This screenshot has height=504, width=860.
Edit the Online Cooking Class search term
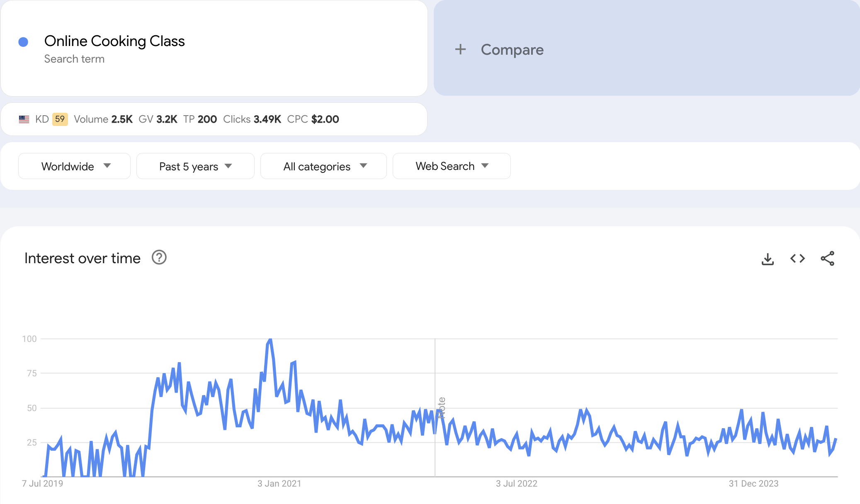(x=114, y=41)
